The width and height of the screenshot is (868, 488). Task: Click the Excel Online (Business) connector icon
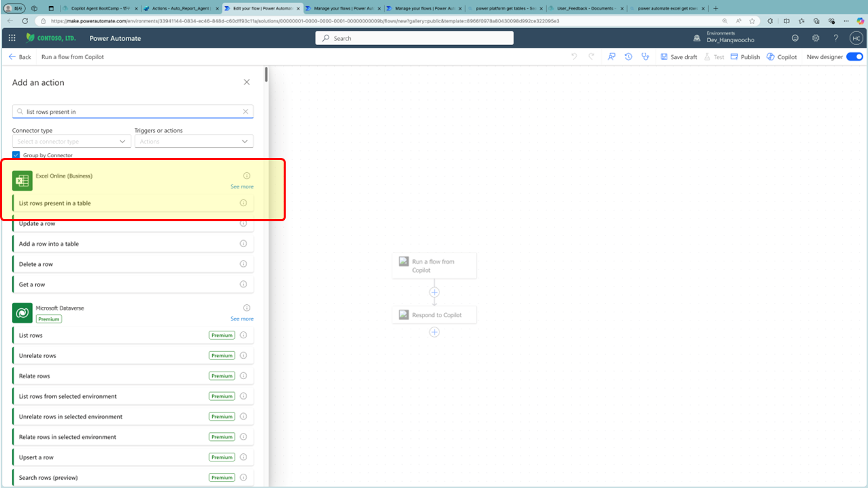(22, 180)
